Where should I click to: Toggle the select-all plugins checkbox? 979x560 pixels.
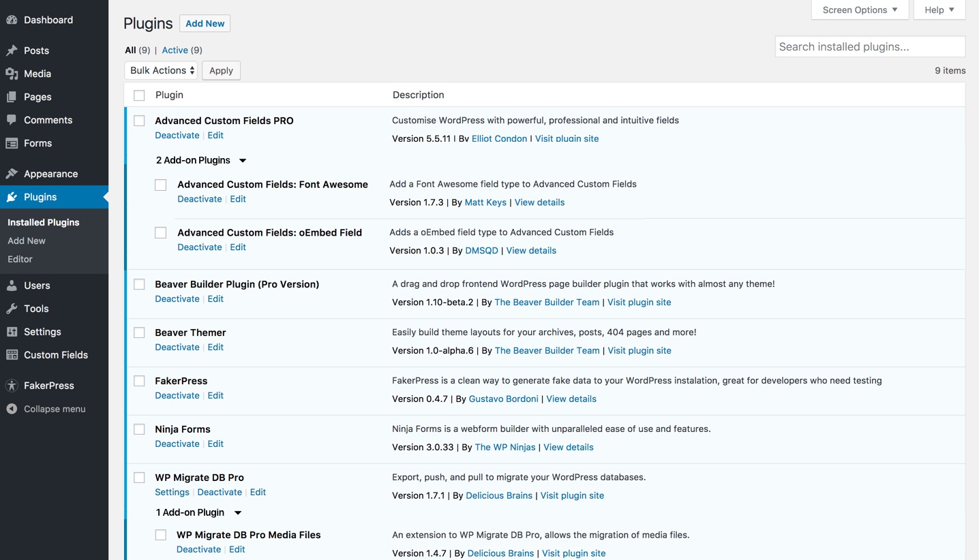(139, 95)
